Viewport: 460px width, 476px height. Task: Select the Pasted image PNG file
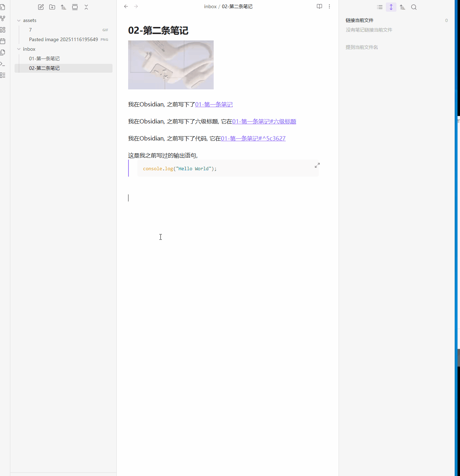(64, 39)
